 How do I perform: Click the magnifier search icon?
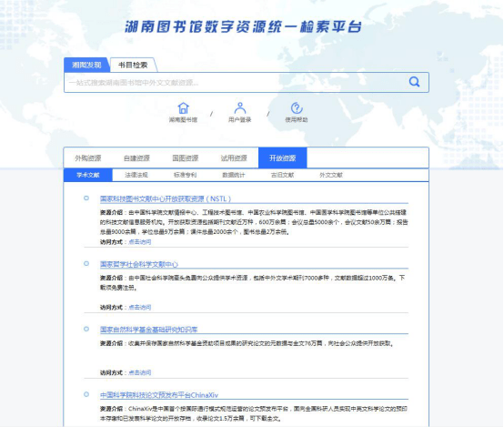414,82
